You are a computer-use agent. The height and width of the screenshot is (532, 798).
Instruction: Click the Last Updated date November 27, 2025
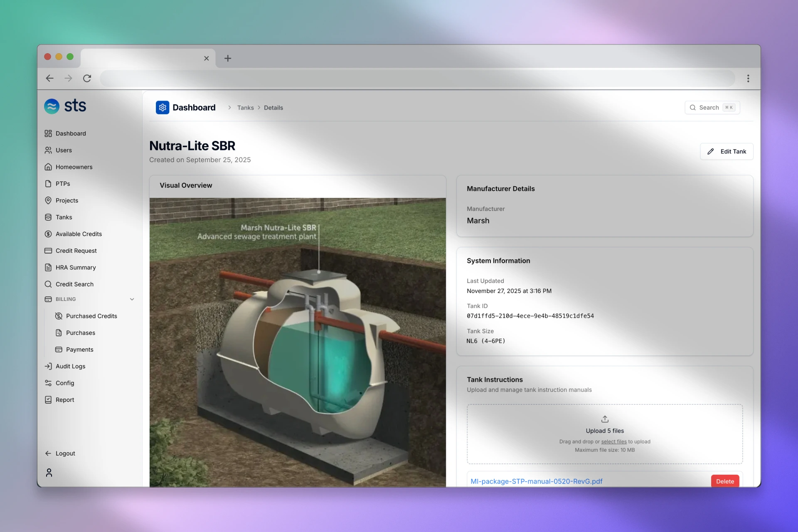[509, 291]
